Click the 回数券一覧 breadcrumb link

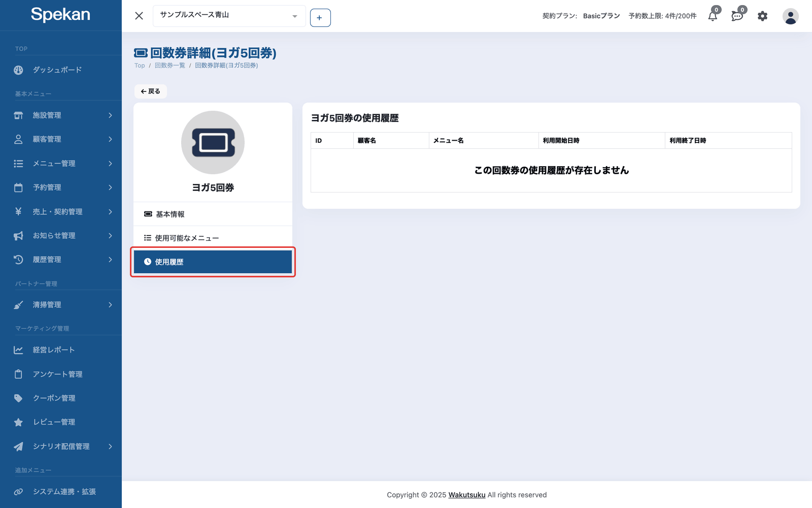point(170,66)
